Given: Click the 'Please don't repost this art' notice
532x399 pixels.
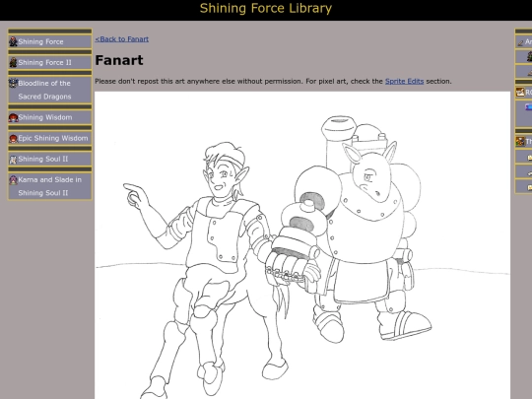Looking at the screenshot, I should point(273,82).
